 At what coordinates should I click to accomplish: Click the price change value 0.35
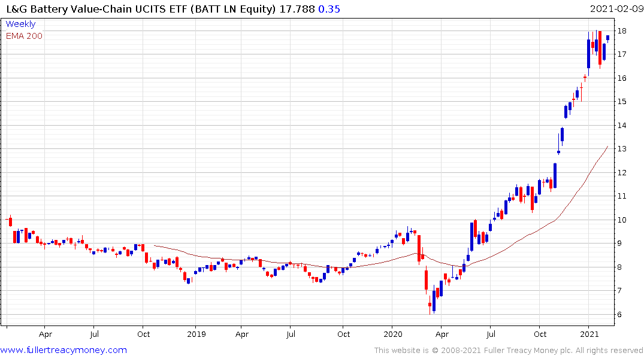coord(329,9)
